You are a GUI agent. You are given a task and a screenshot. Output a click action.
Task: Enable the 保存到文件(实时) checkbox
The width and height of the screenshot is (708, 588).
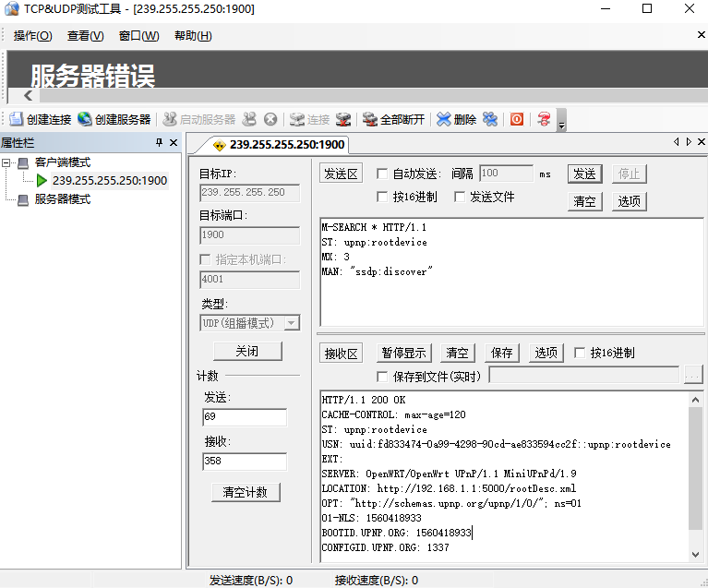(x=382, y=377)
